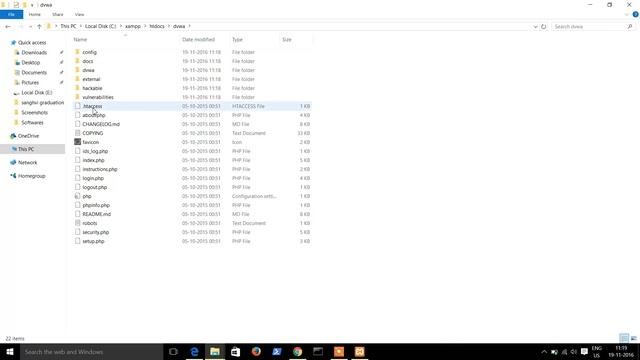Select OneDrive in navigation pane

tap(28, 136)
